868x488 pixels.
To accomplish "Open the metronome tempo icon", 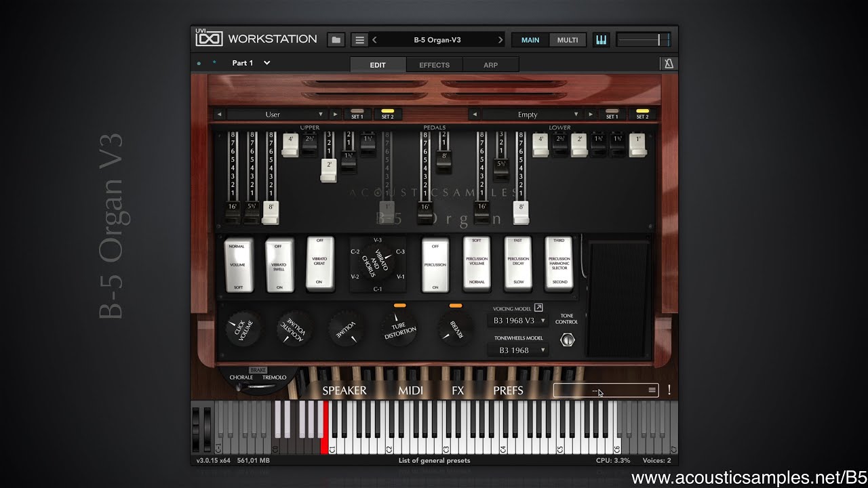I will [x=668, y=64].
